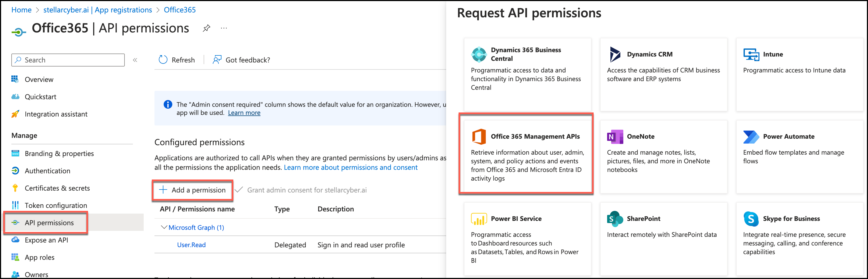Select the Power Automate tile
This screenshot has width=868, height=279.
[799, 157]
